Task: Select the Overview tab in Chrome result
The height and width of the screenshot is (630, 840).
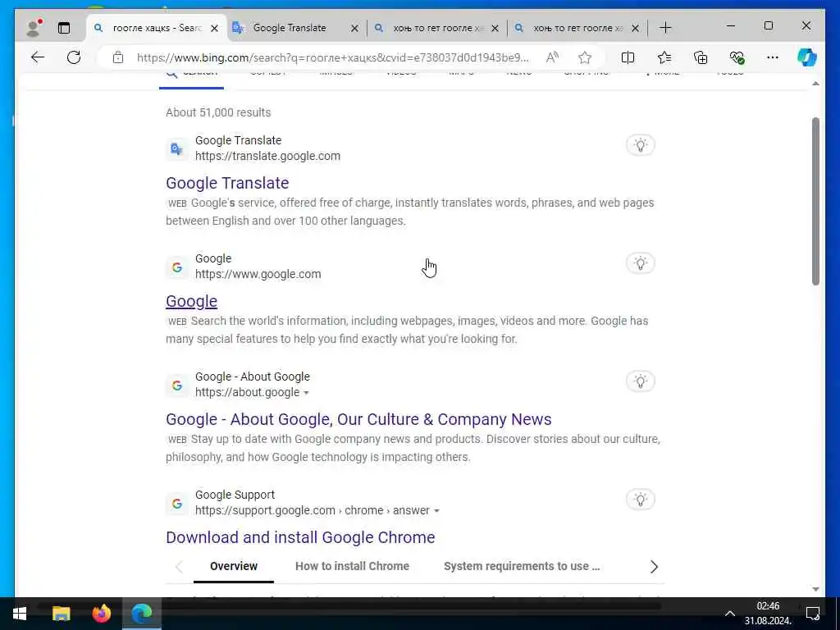Action: [x=234, y=566]
